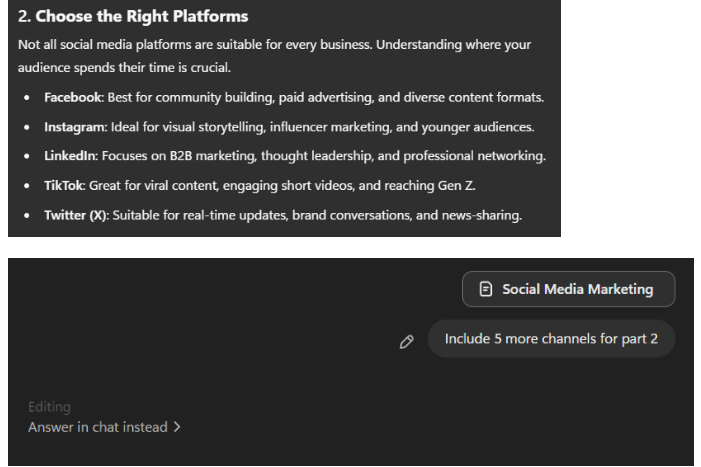The height and width of the screenshot is (467, 701).
Task: Click the 'Answer in chat instead' link
Action: click(x=104, y=427)
